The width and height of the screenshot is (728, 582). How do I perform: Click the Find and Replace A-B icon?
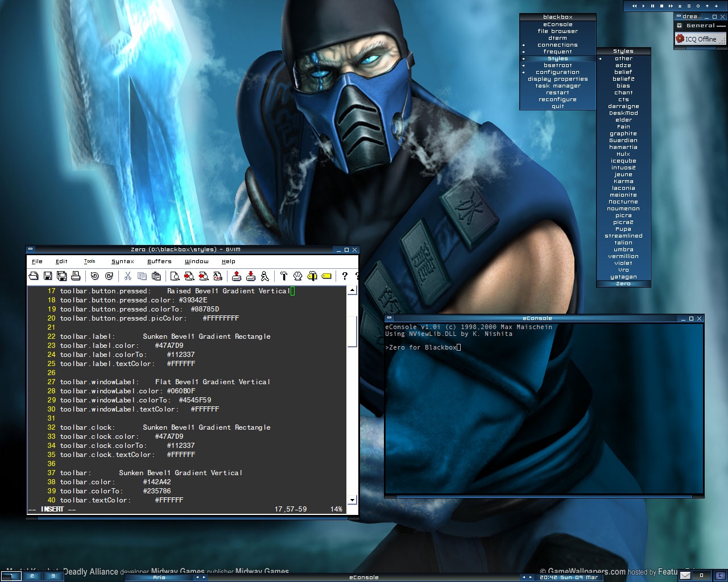coord(218,276)
